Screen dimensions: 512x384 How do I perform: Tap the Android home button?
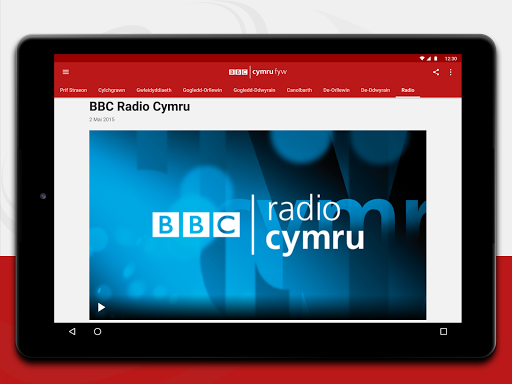coord(97,332)
